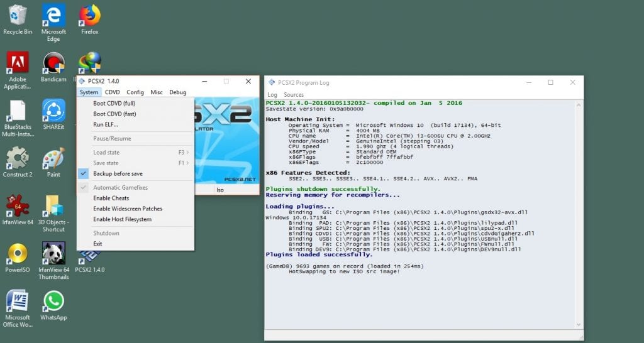Expand the Save state submenu
This screenshot has width=644, height=343.
(135, 163)
